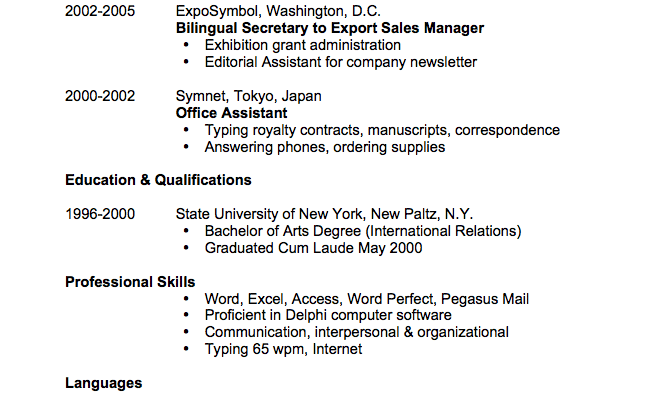Click 'ExpoSymbol, Washington, D.C.' line

pos(278,11)
